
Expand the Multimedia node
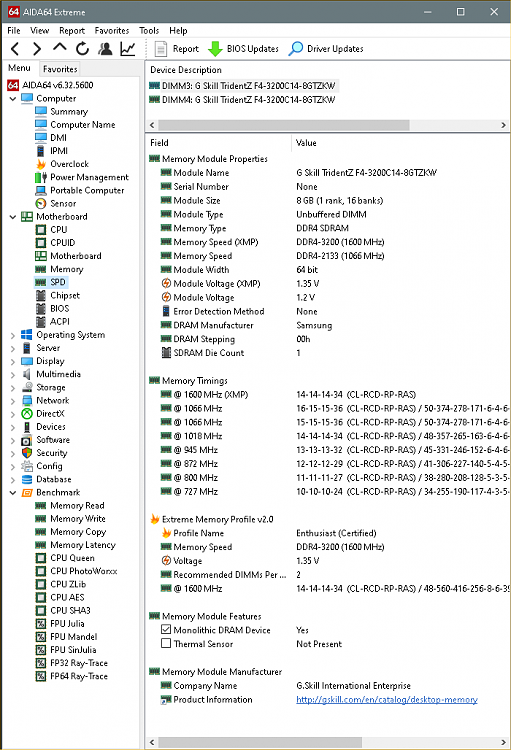13,375
